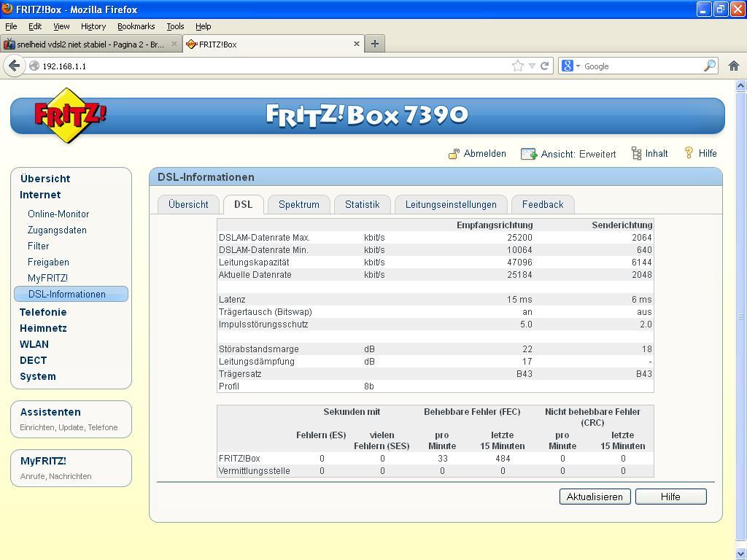The height and width of the screenshot is (560, 747).
Task: Open the File menu
Action: tap(11, 26)
